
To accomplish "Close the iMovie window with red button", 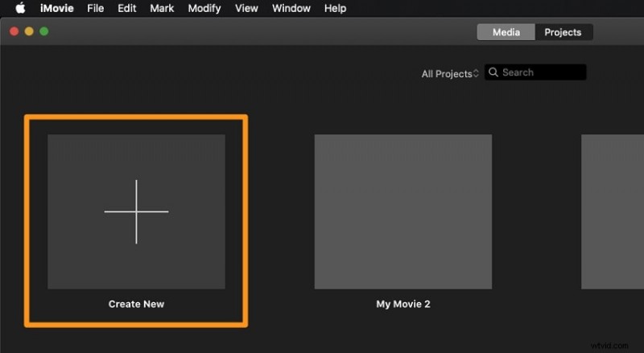I will pos(14,31).
